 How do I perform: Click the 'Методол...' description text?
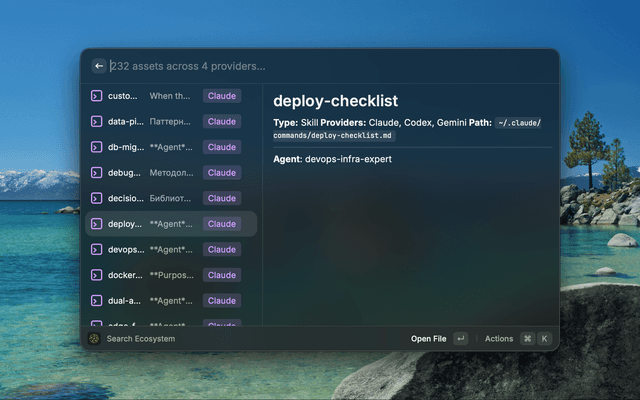(x=171, y=173)
